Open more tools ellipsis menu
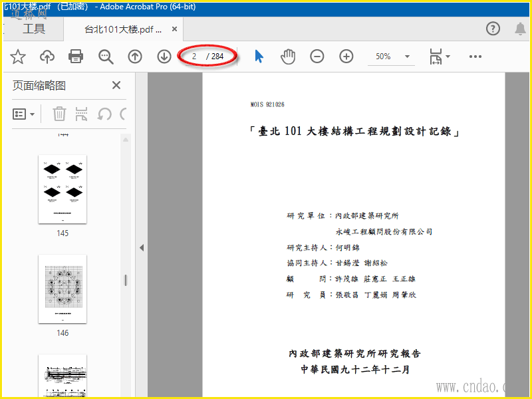The height and width of the screenshot is (399, 532). [475, 57]
